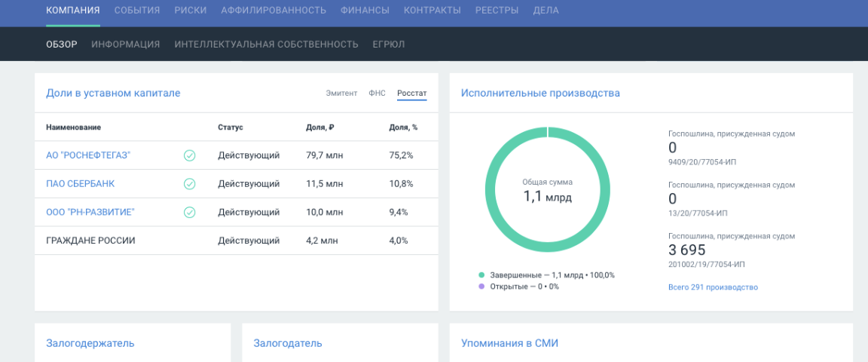Select the Росстат source option
This screenshot has width=868, height=362.
point(412,93)
